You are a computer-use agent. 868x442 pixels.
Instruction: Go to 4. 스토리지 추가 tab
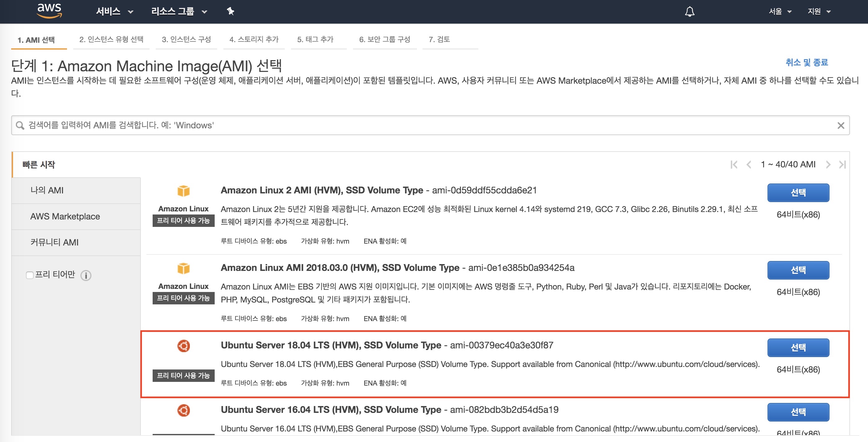coord(254,39)
